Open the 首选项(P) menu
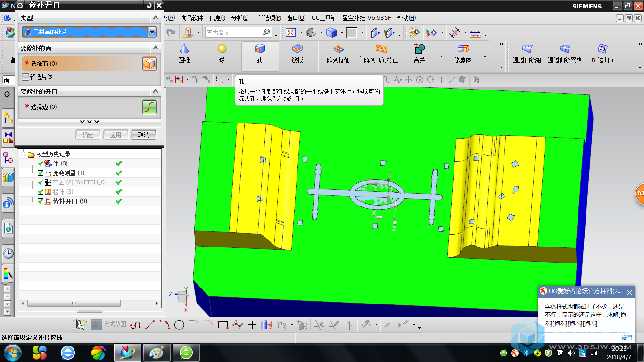The image size is (644, 362). pos(269,18)
